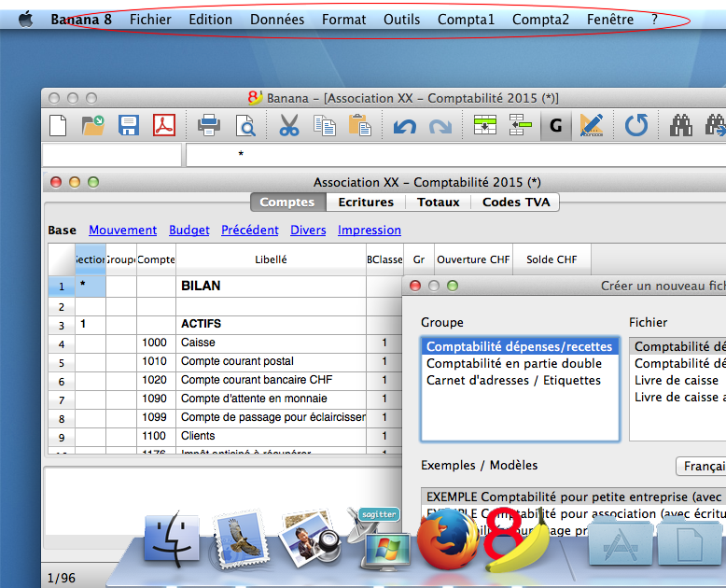Click the bold G toolbar button
This screenshot has height=588, width=726.
coord(555,125)
